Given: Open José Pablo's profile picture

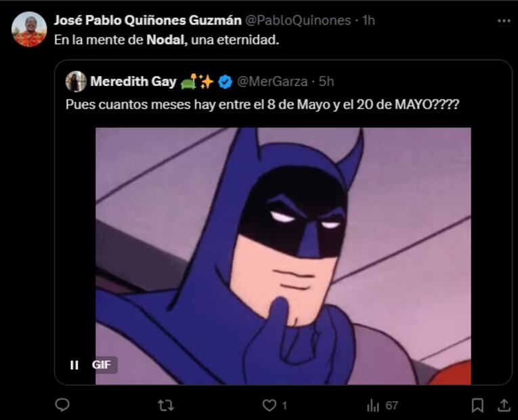Looking at the screenshot, I should click(x=29, y=30).
